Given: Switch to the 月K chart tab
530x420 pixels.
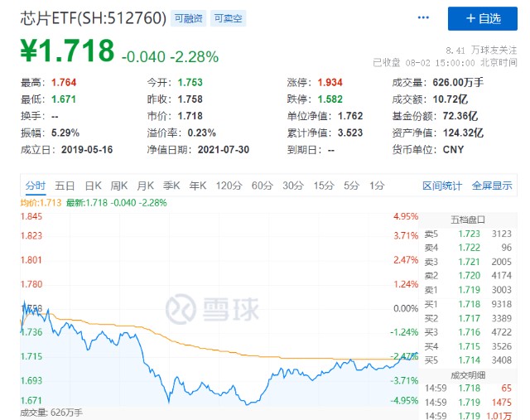Looking at the screenshot, I should pyautogui.click(x=146, y=186).
